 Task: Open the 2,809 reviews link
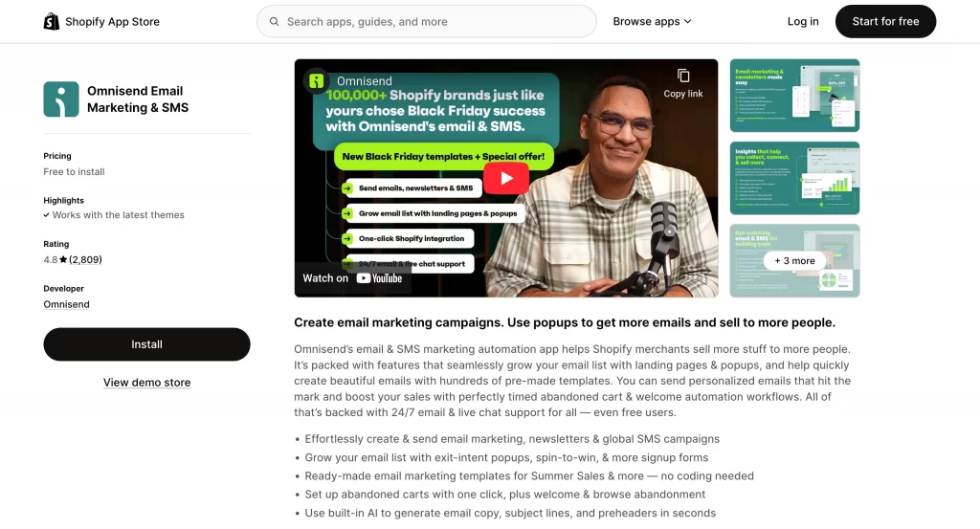[x=85, y=260]
